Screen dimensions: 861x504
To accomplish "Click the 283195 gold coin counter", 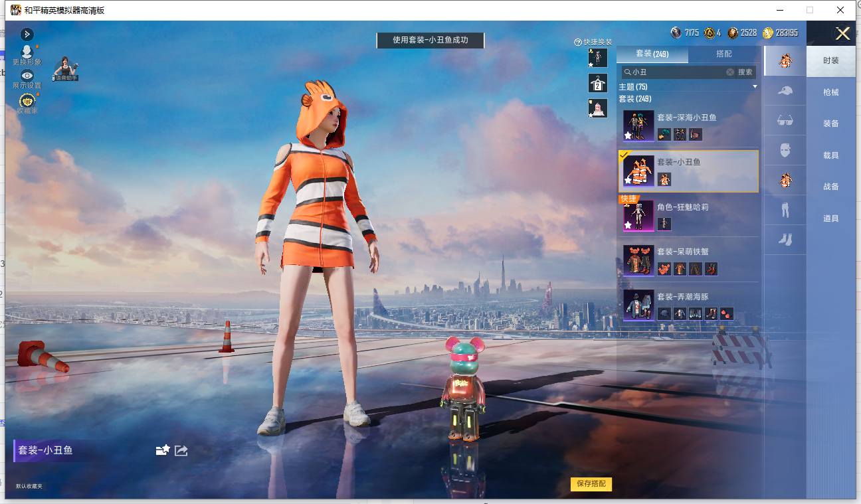I will click(781, 33).
